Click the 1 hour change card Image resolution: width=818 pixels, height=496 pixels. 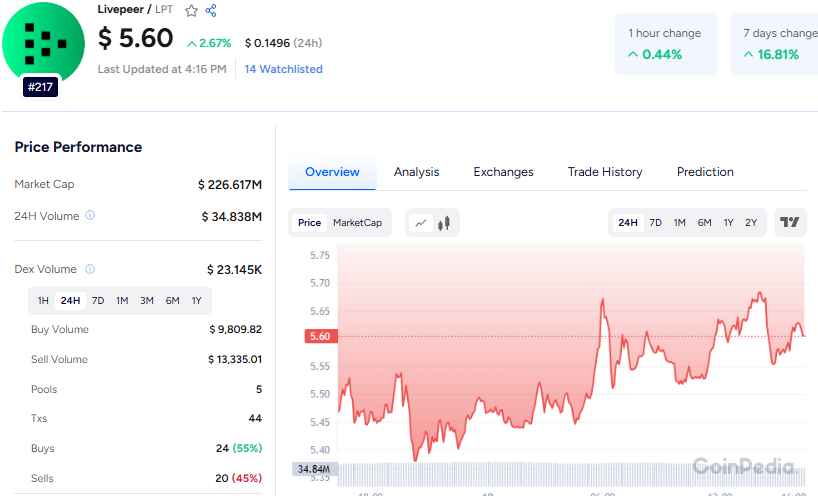pos(666,44)
